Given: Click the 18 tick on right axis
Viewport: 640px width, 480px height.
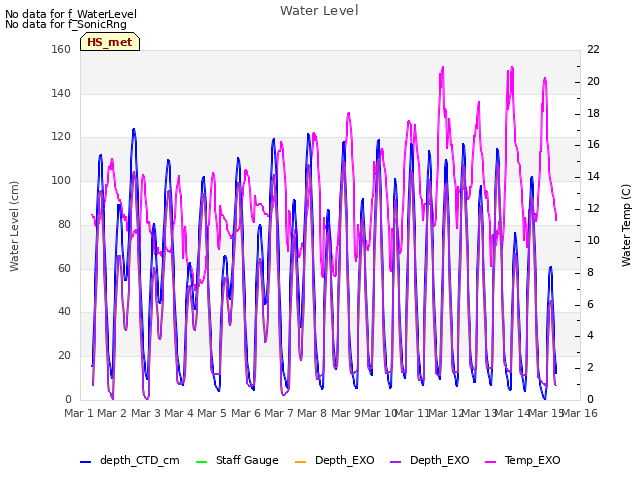Looking at the screenshot, I should pyautogui.click(x=593, y=113).
